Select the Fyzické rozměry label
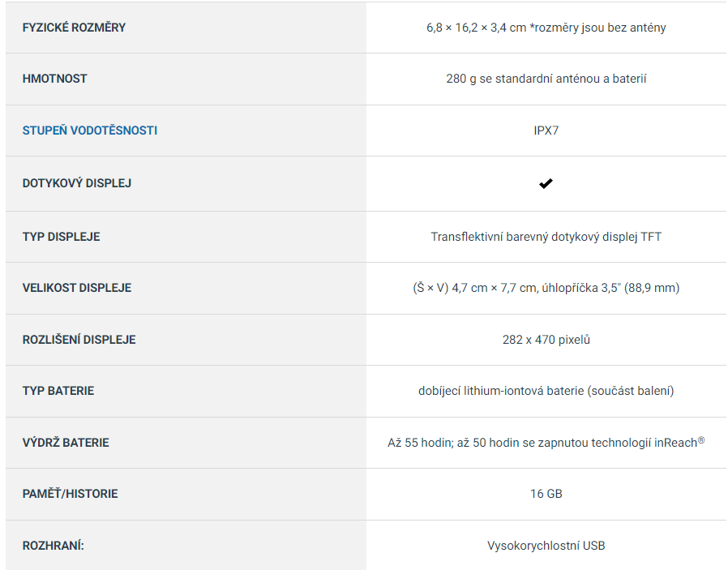This screenshot has width=728, height=570. coord(75,28)
